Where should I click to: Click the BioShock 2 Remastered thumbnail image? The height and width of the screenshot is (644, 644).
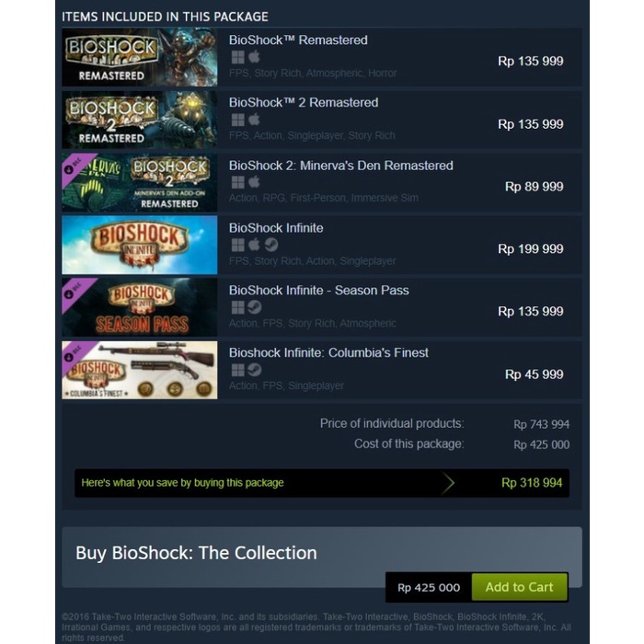(x=140, y=120)
